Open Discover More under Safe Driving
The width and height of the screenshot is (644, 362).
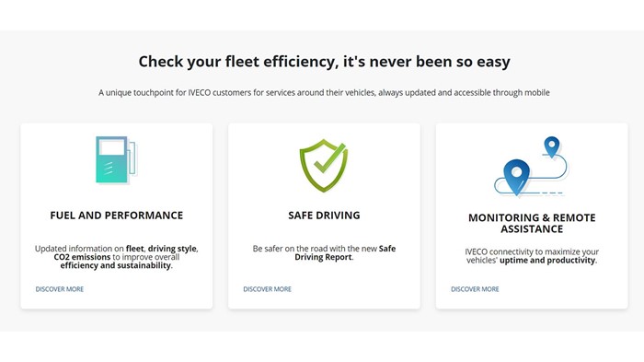click(268, 289)
